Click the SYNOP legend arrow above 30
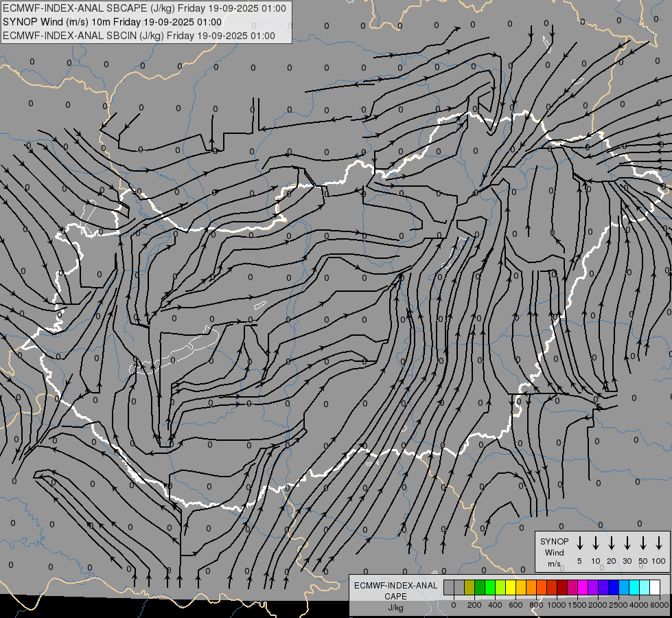The height and width of the screenshot is (618, 672). 627,543
